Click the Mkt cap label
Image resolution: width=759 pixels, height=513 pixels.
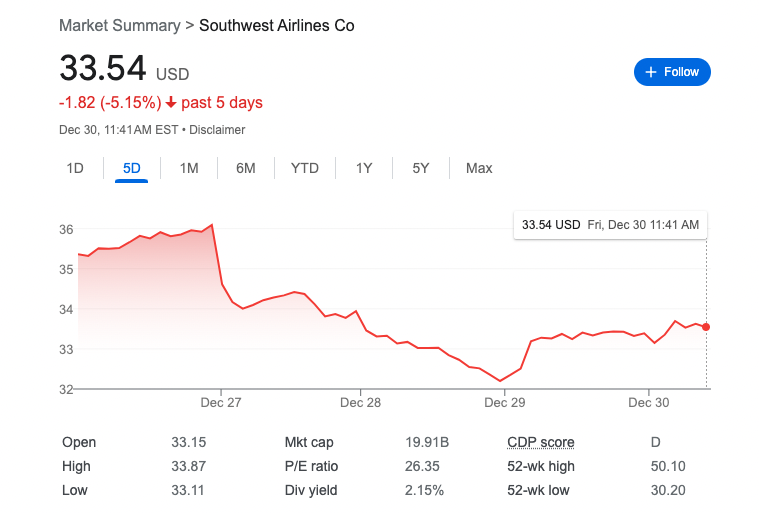(309, 442)
